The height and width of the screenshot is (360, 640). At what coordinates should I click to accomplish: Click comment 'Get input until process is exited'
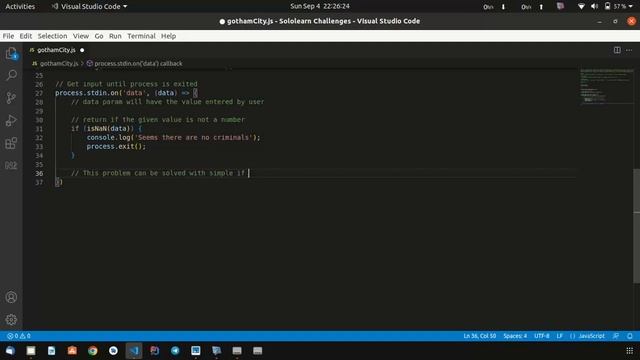(126, 84)
